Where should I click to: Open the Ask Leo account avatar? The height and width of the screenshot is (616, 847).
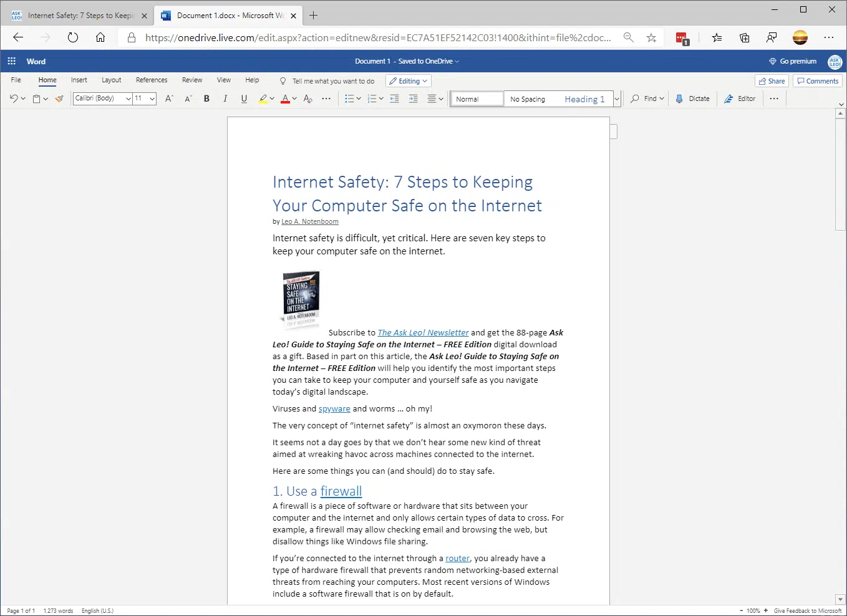point(835,61)
